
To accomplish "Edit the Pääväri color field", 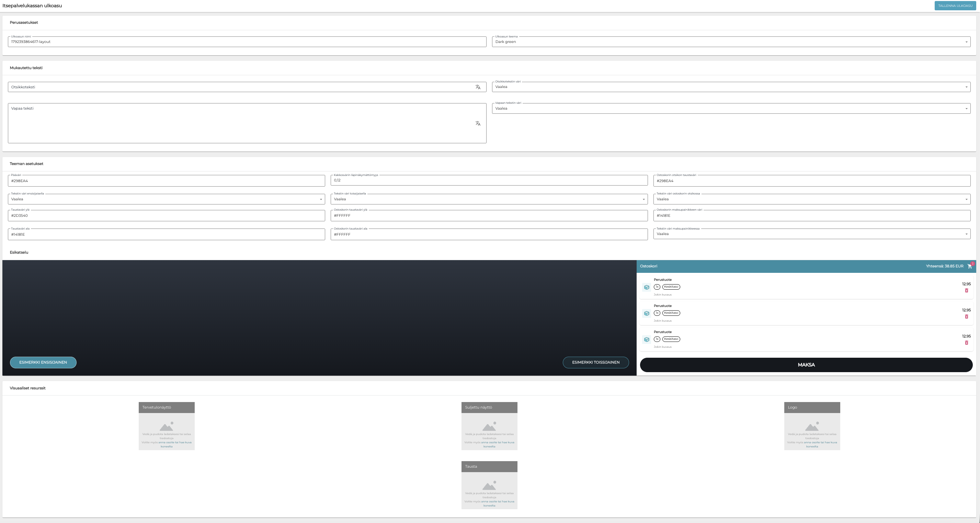I will [x=166, y=181].
